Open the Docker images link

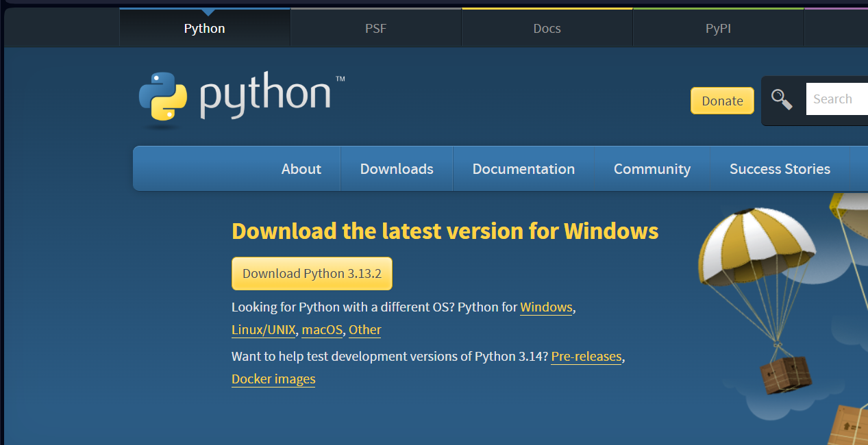[x=273, y=379]
